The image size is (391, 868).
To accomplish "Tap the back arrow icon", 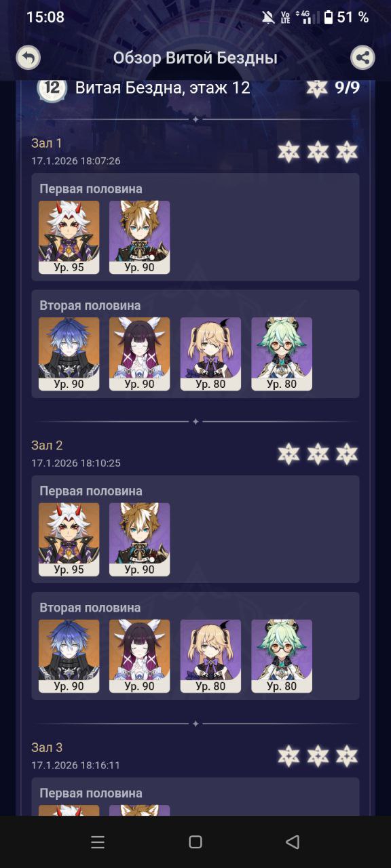I will click(28, 58).
